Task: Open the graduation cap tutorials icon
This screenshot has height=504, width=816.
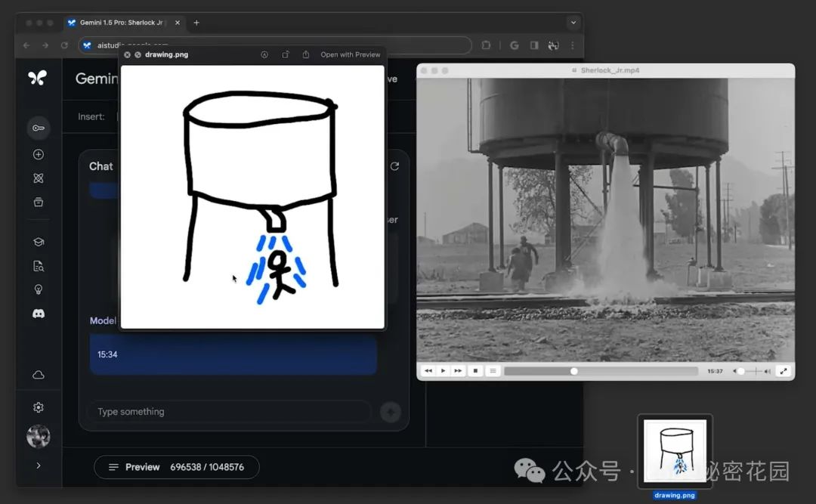Action: [39, 242]
